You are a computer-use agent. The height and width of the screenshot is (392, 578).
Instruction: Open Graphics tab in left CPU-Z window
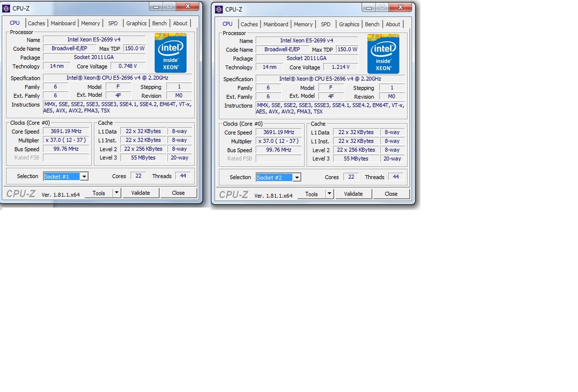click(x=137, y=23)
